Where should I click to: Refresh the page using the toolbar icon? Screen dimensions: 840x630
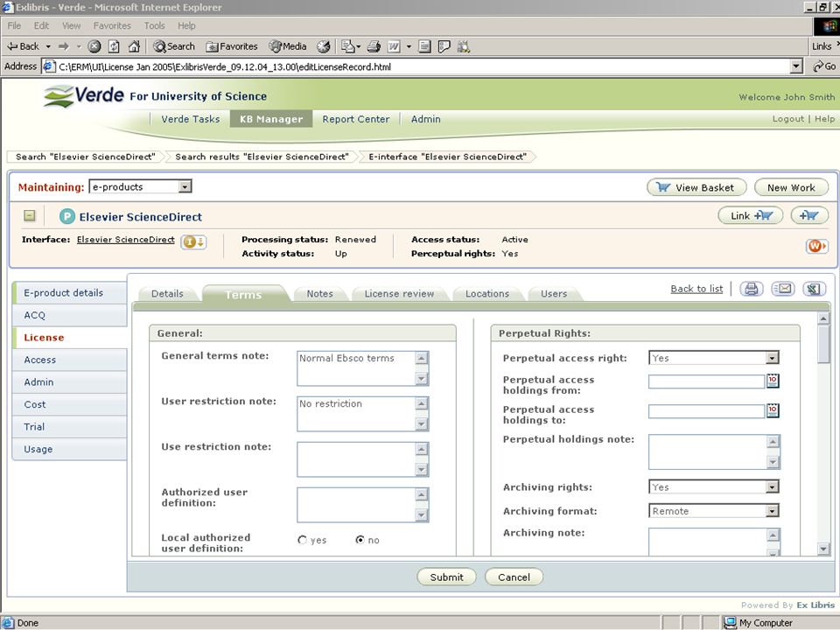[114, 46]
